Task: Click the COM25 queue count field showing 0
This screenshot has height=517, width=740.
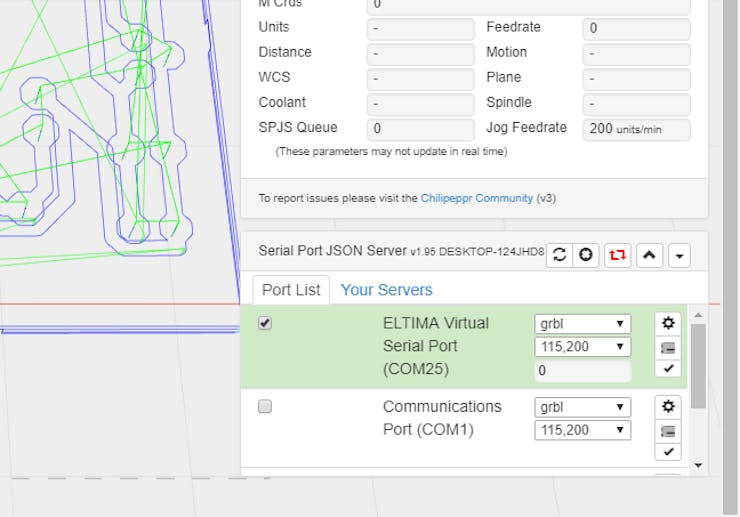Action: coord(582,370)
